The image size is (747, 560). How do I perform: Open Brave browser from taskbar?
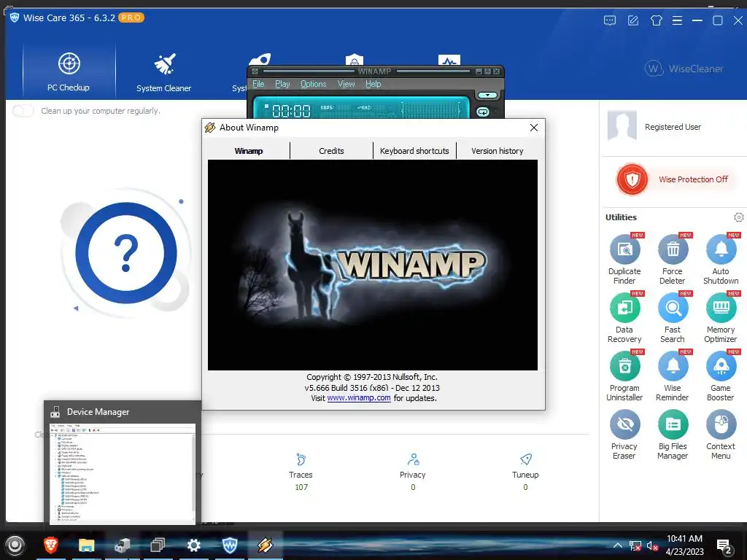51,545
